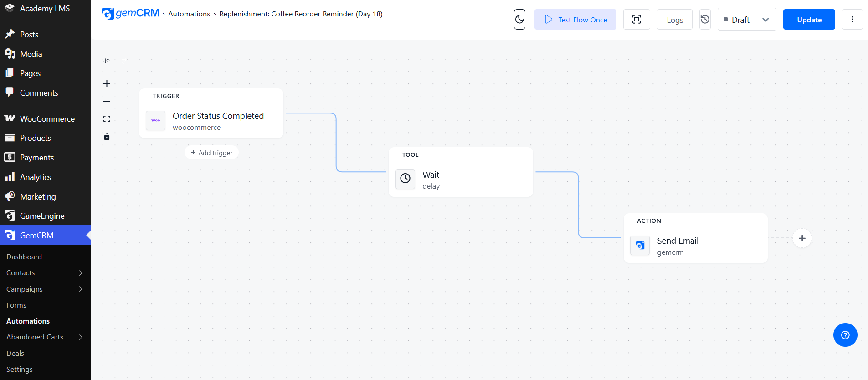This screenshot has height=380, width=868.
Task: Click the Send Email gemcrm icon
Action: click(640, 245)
